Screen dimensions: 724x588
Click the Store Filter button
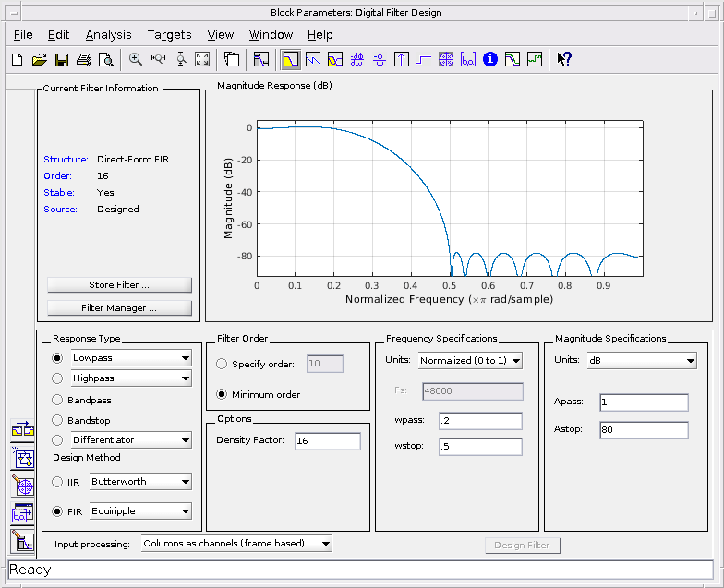119,285
